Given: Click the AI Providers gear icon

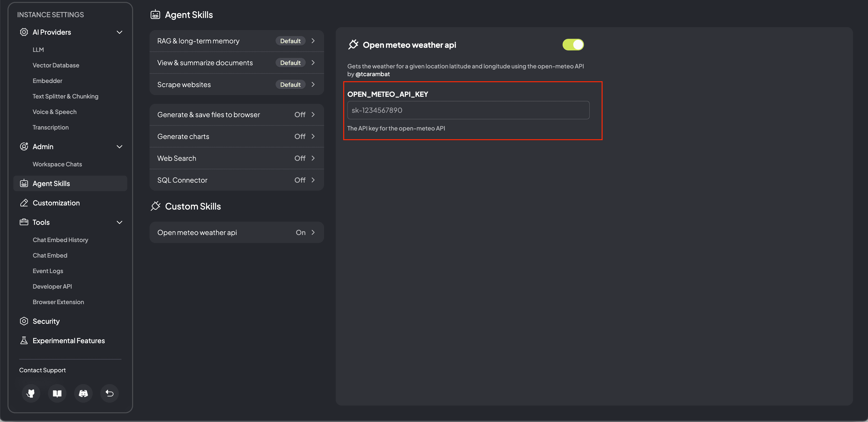Looking at the screenshot, I should pos(24,32).
